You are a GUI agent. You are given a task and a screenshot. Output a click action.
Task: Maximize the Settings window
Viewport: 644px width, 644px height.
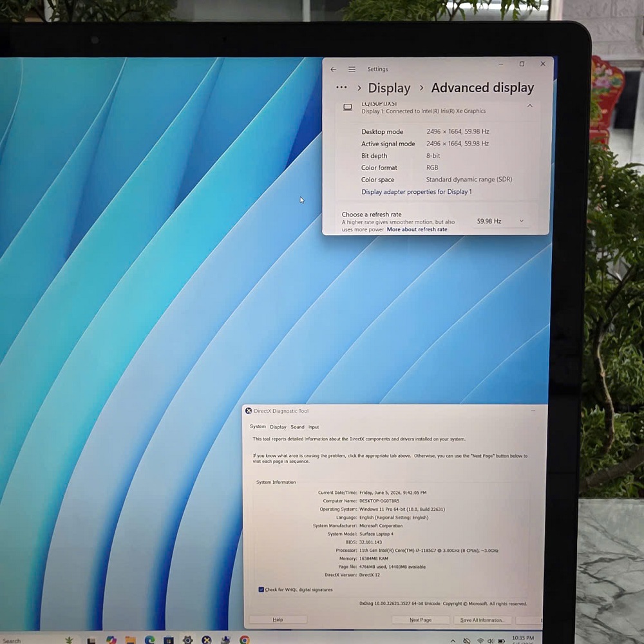pos(522,64)
